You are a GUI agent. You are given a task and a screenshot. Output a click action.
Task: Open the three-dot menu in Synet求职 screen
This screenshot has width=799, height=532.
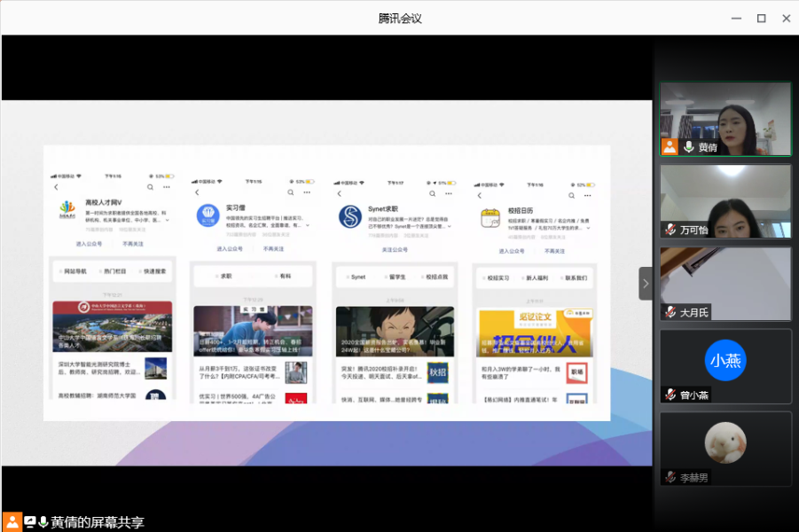449,193
